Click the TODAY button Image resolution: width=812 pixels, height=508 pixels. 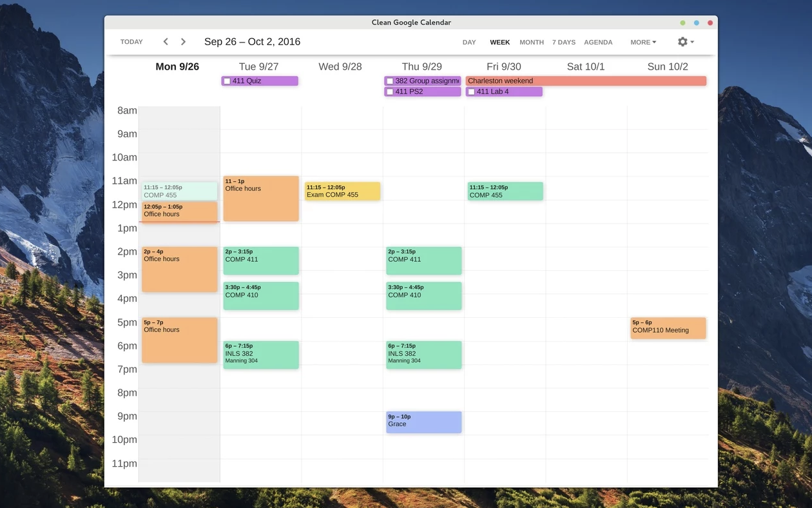click(x=131, y=41)
